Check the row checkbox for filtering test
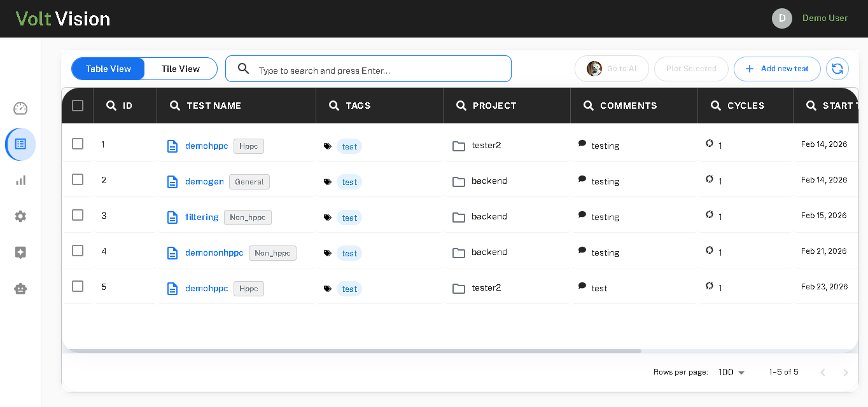 pos(77,215)
